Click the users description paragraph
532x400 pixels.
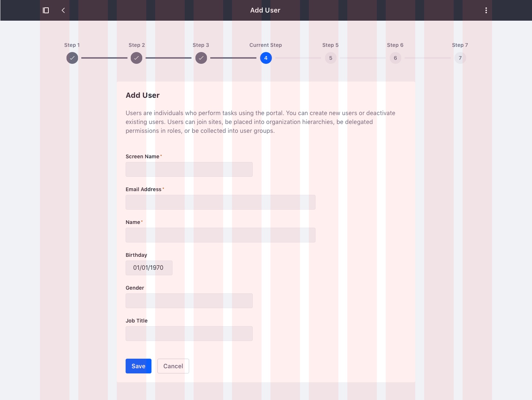(x=260, y=122)
